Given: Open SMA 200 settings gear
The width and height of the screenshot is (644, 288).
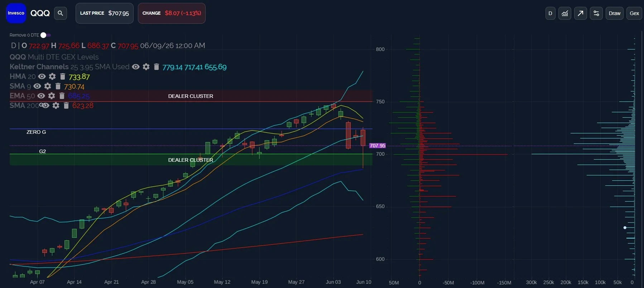Looking at the screenshot, I should point(56,105).
